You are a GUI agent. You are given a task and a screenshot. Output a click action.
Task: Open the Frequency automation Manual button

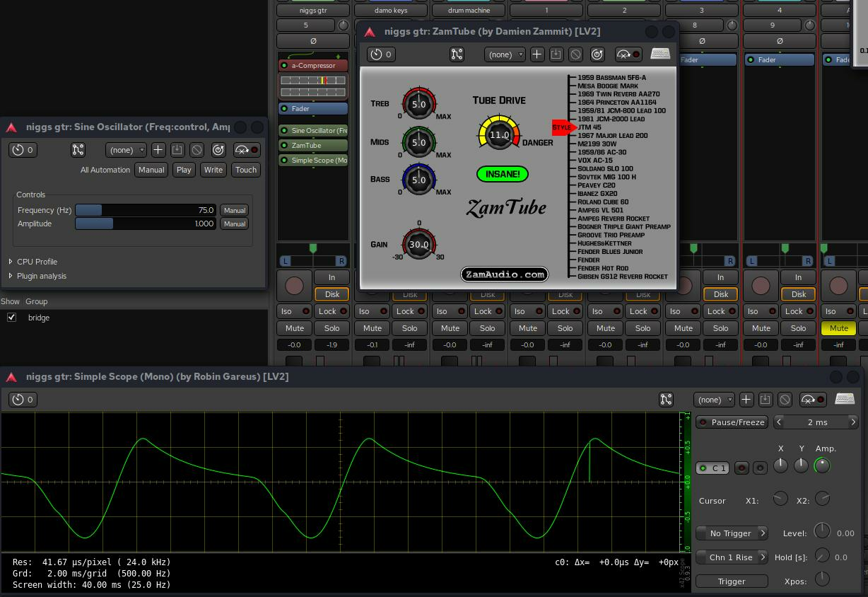(x=234, y=210)
